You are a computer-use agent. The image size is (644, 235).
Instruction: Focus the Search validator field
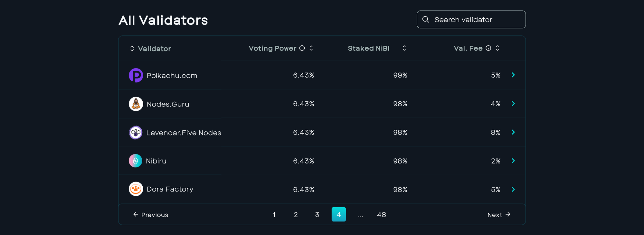[477, 20]
